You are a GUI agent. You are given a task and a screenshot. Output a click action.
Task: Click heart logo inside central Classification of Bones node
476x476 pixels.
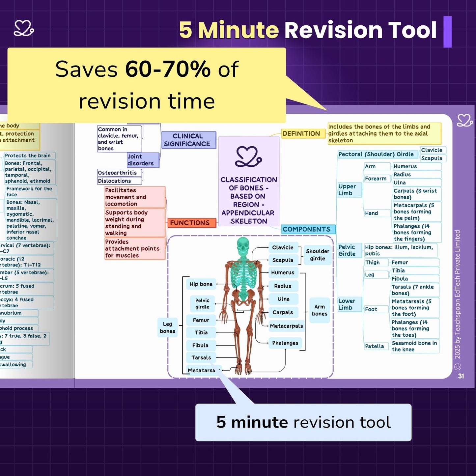248,157
